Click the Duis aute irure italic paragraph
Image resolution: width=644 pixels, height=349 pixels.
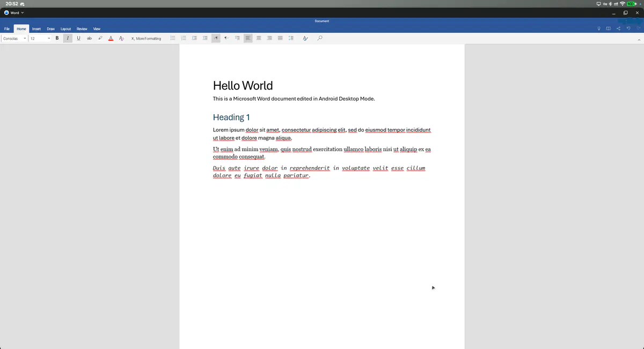coord(319,172)
